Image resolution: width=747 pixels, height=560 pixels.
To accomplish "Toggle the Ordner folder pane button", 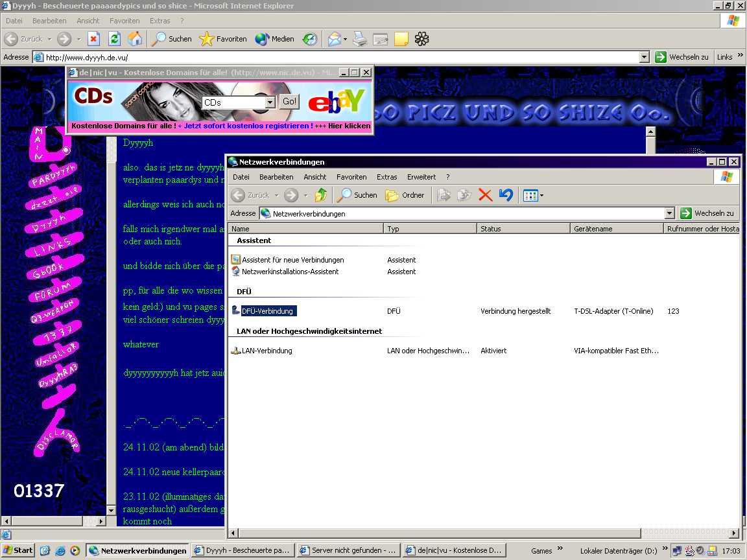I will [405, 195].
